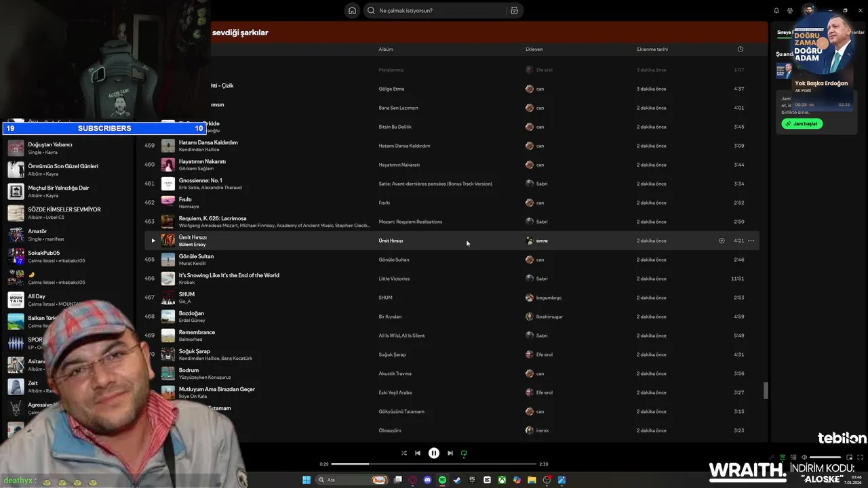Open Meçhul Bir Yalnızlığa Dair album
Screen dimensions: 868x488
68,191
